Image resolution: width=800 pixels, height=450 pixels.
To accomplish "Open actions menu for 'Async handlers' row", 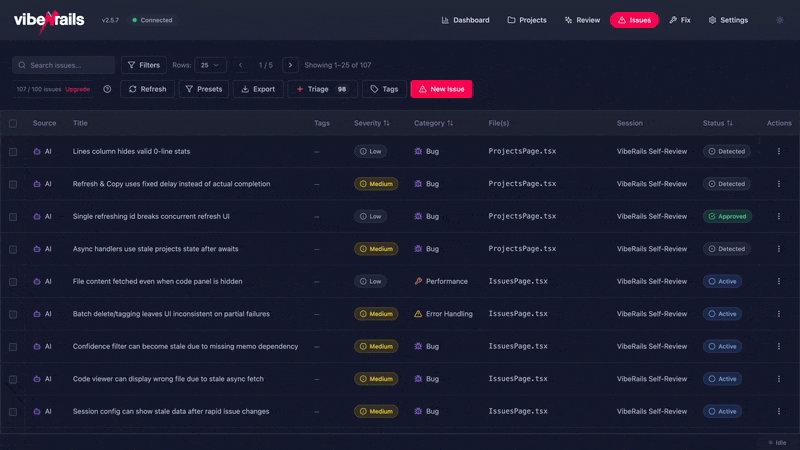I will [x=779, y=249].
